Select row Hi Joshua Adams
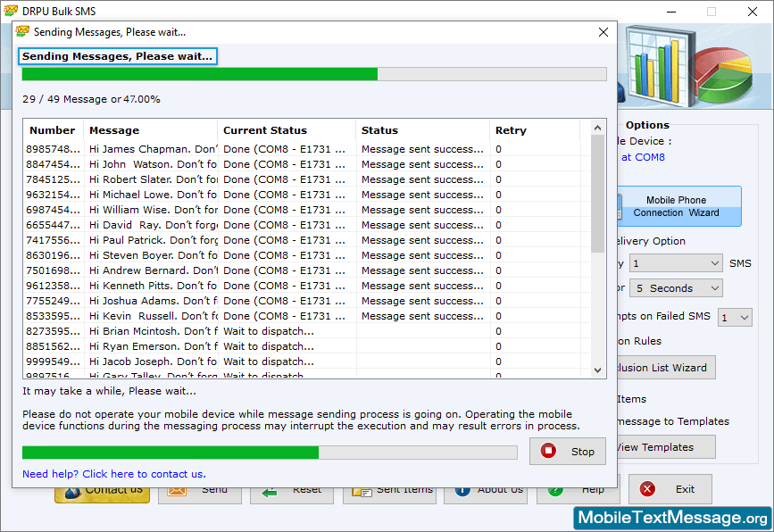This screenshot has height=532, width=774. tap(306, 301)
